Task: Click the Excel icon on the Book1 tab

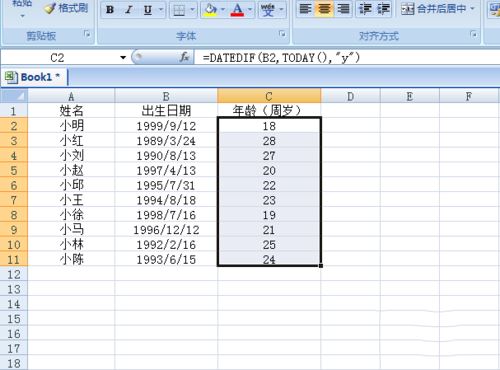Action: pyautogui.click(x=11, y=77)
